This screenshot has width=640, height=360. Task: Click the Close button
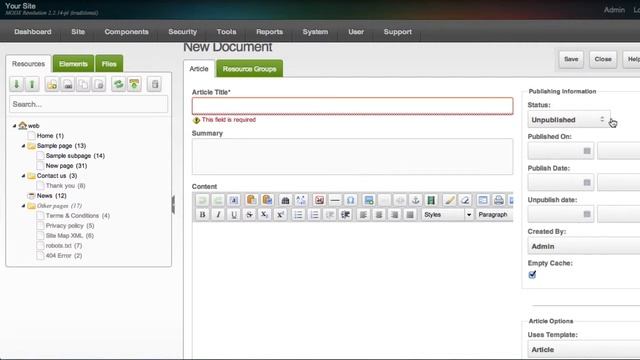(603, 59)
